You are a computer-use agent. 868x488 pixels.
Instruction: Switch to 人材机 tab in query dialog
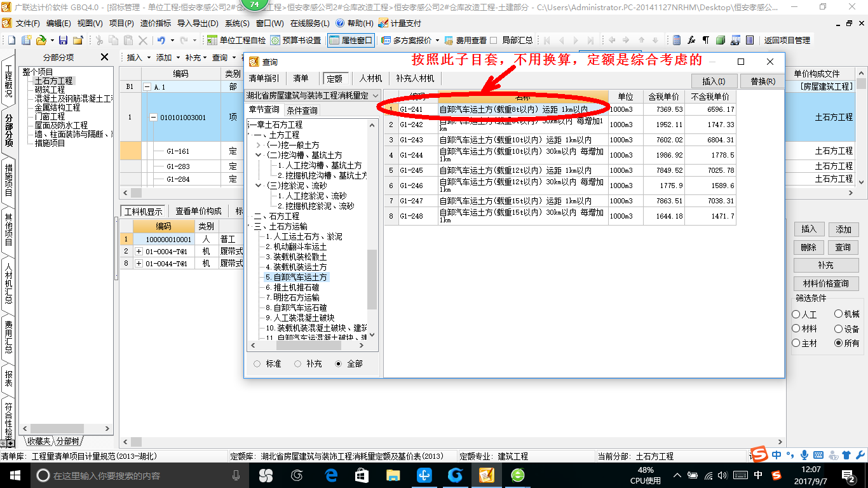(370, 79)
